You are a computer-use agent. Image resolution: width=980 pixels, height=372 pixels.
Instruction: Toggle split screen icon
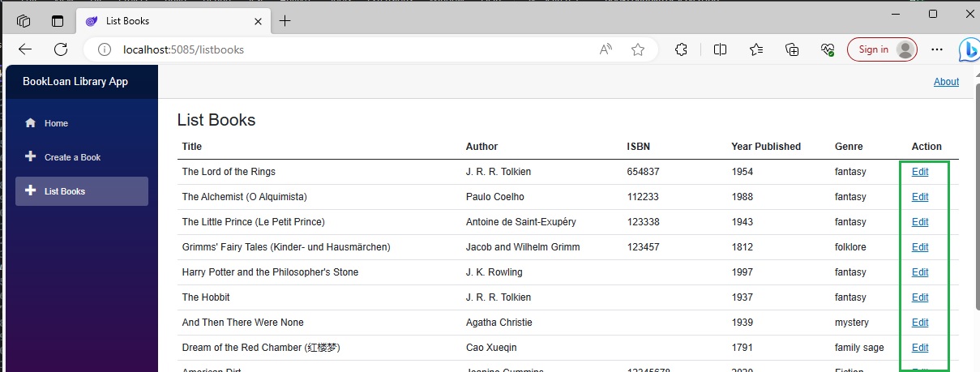click(x=720, y=49)
